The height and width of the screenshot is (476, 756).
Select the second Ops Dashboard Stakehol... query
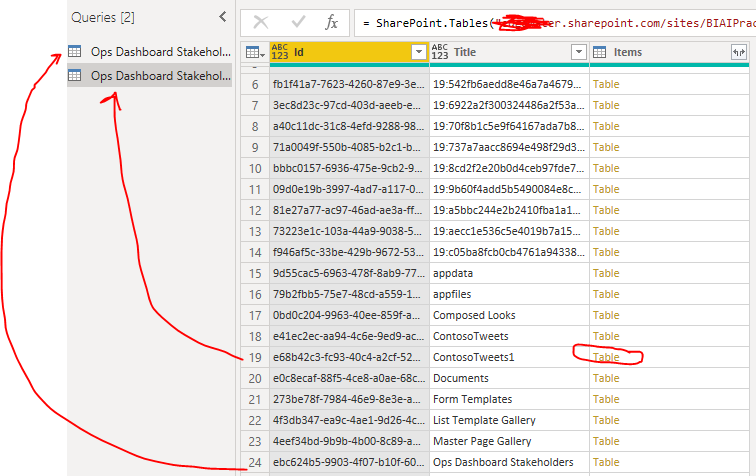tap(149, 76)
